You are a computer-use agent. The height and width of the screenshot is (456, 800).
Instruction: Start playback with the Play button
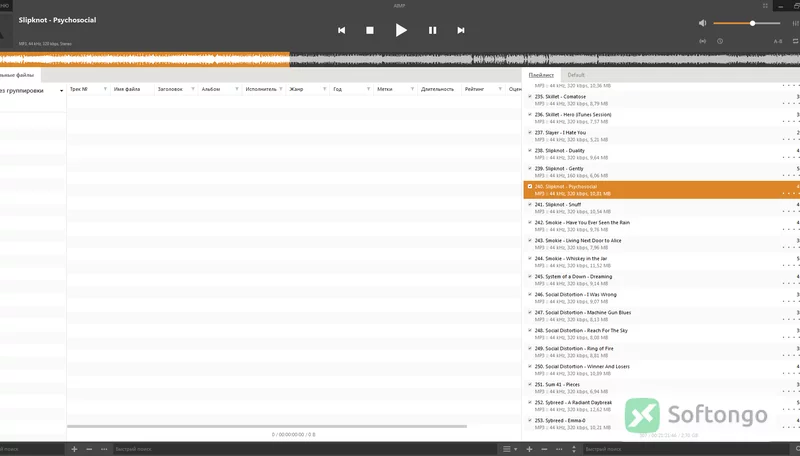click(x=401, y=30)
